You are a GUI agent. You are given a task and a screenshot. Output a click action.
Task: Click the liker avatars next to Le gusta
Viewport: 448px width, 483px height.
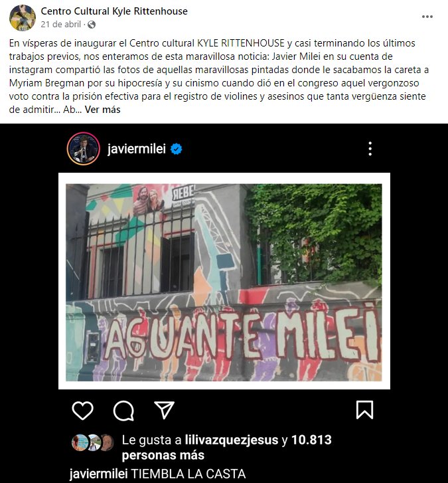click(x=93, y=442)
